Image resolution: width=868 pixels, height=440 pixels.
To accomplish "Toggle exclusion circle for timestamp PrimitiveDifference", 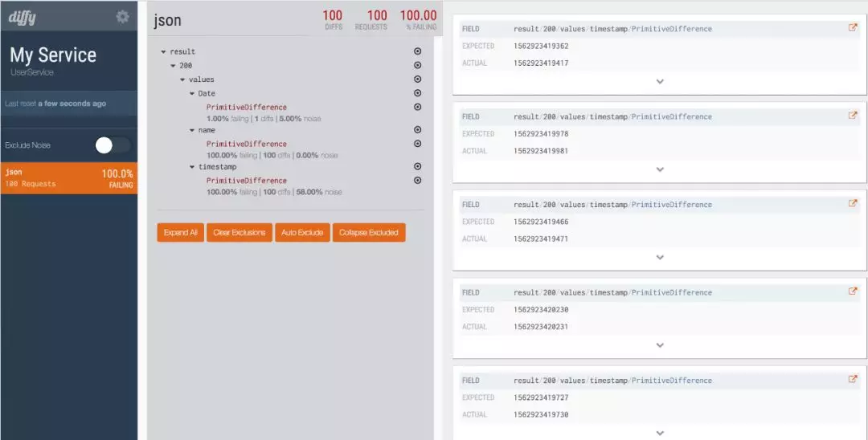I will pos(418,180).
